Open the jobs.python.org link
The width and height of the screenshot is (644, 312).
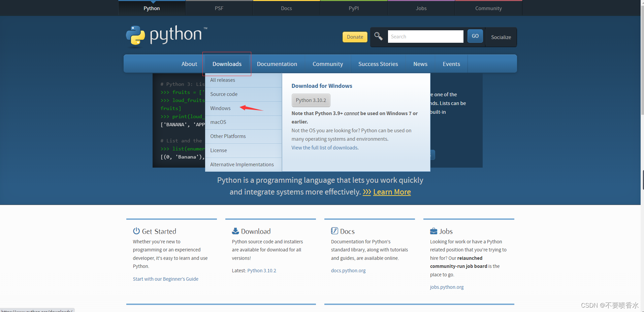coord(447,287)
